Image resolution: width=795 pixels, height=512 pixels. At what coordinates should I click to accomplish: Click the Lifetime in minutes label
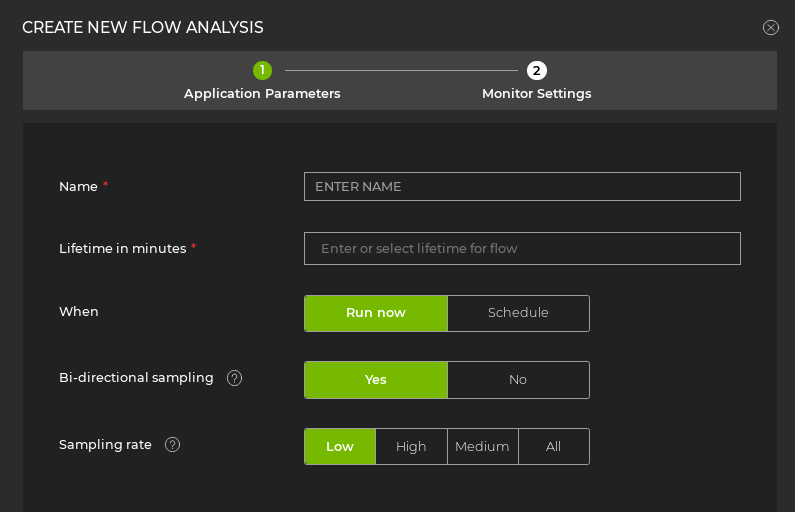click(x=122, y=249)
